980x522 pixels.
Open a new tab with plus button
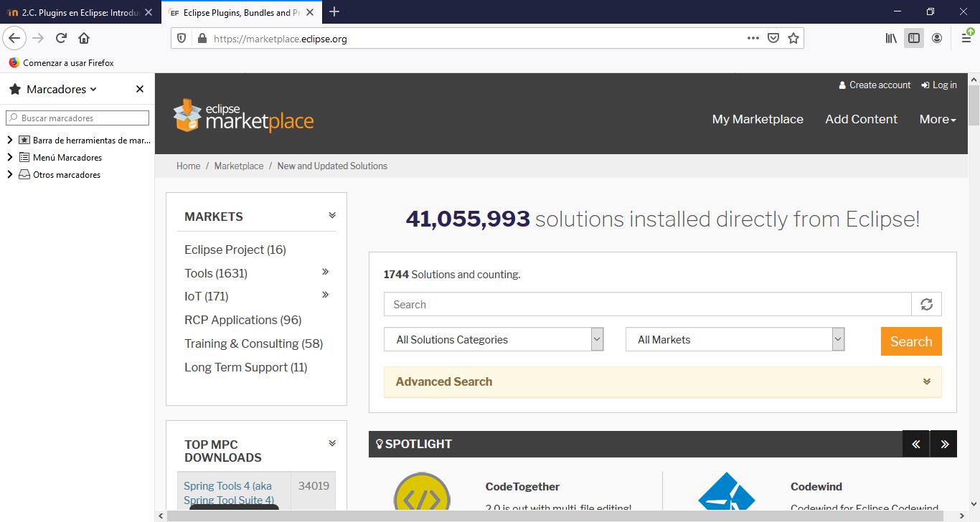click(334, 11)
